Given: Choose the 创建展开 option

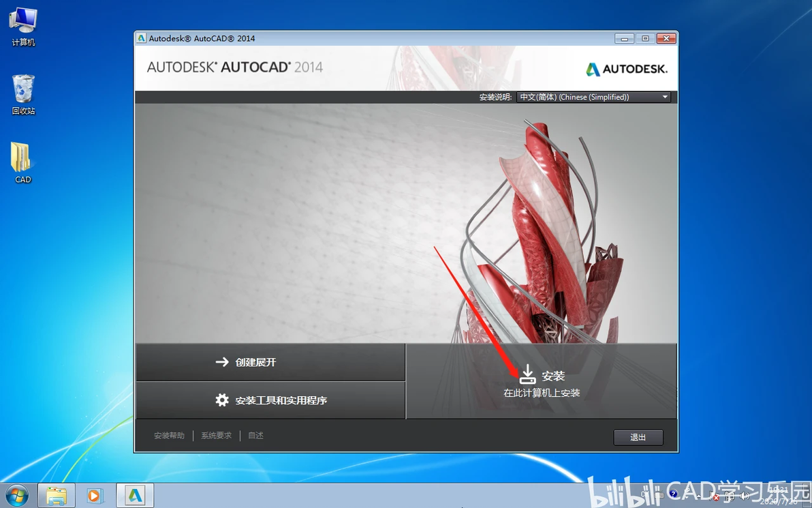Looking at the screenshot, I should [270, 362].
